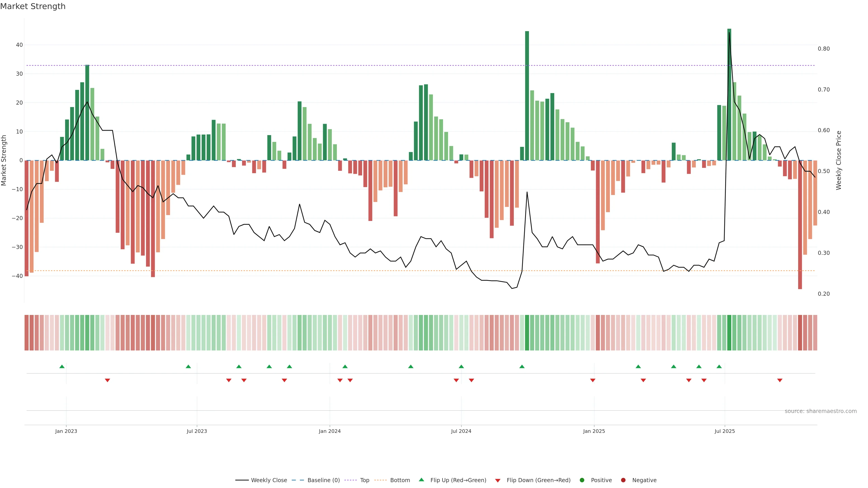Viewport: 868px width, 488px height.
Task: Click the Market Strength y-axis title
Action: tap(4, 160)
